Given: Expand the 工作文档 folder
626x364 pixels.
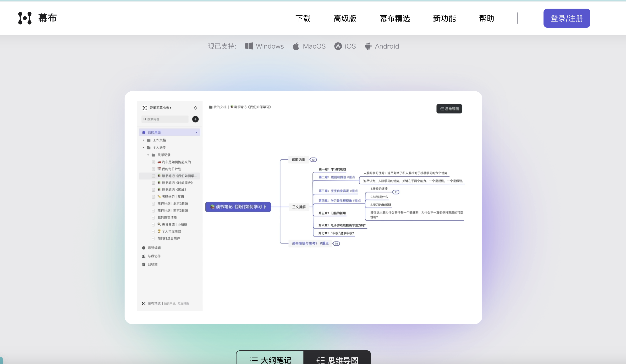Looking at the screenshot, I should coord(143,140).
